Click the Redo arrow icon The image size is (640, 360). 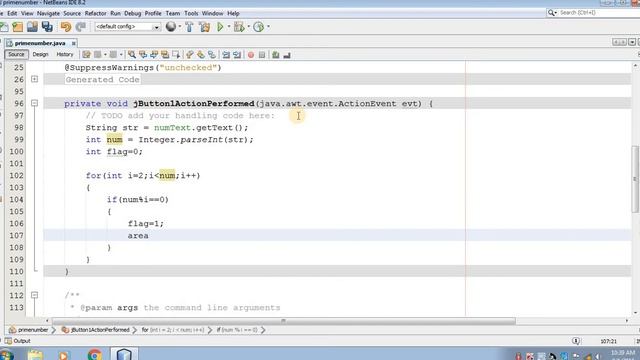pyautogui.click(x=81, y=27)
